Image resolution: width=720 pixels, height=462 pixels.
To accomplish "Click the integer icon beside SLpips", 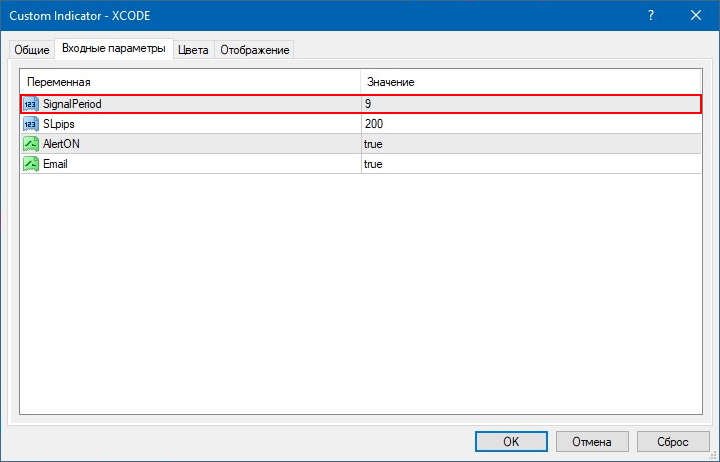I will (30, 123).
